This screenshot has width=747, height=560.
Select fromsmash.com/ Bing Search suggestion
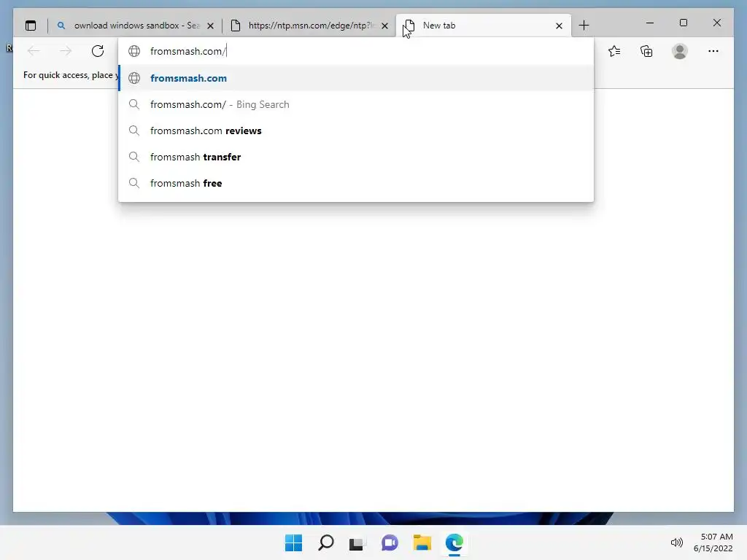tap(356, 104)
